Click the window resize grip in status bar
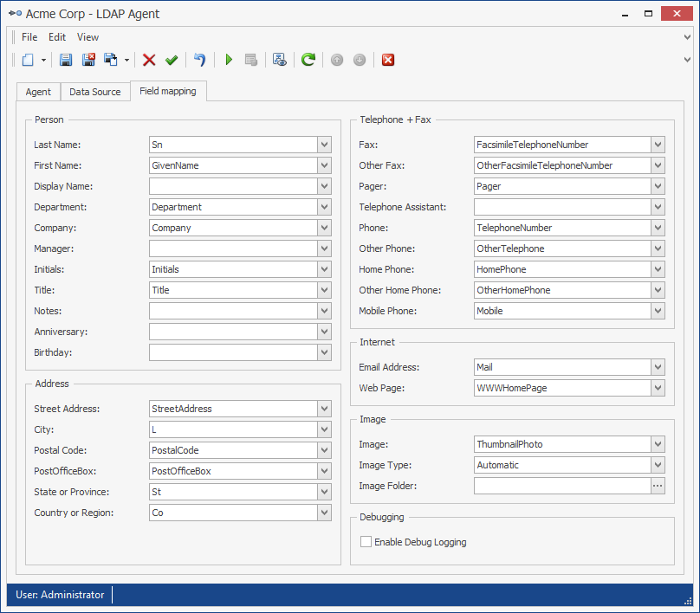 coord(688,601)
